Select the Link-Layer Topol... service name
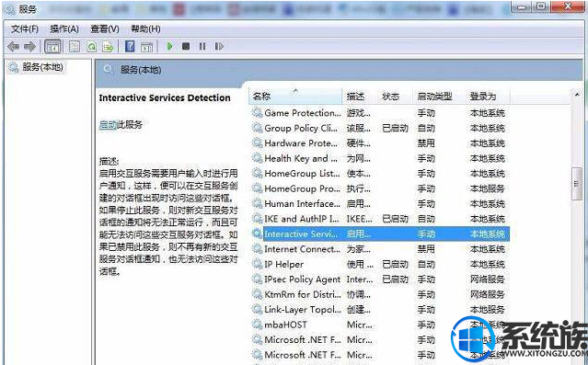Screen dimensions: 588x365 pos(302,310)
